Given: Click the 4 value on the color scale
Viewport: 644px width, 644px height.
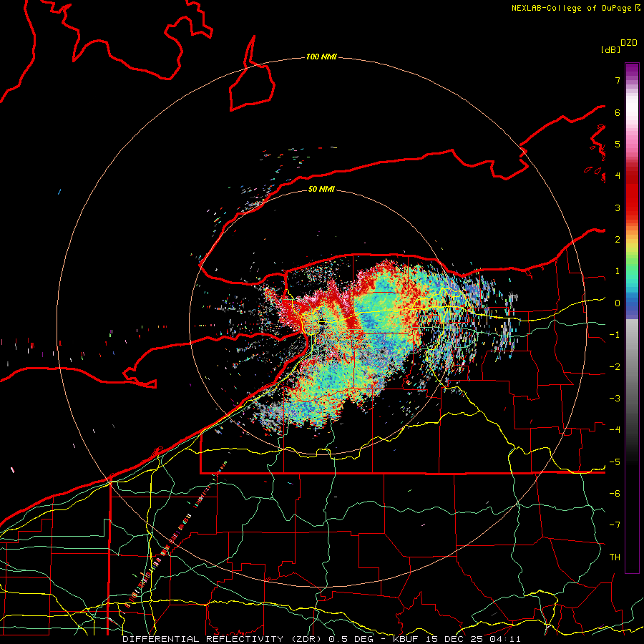Looking at the screenshot, I should pyautogui.click(x=618, y=176).
